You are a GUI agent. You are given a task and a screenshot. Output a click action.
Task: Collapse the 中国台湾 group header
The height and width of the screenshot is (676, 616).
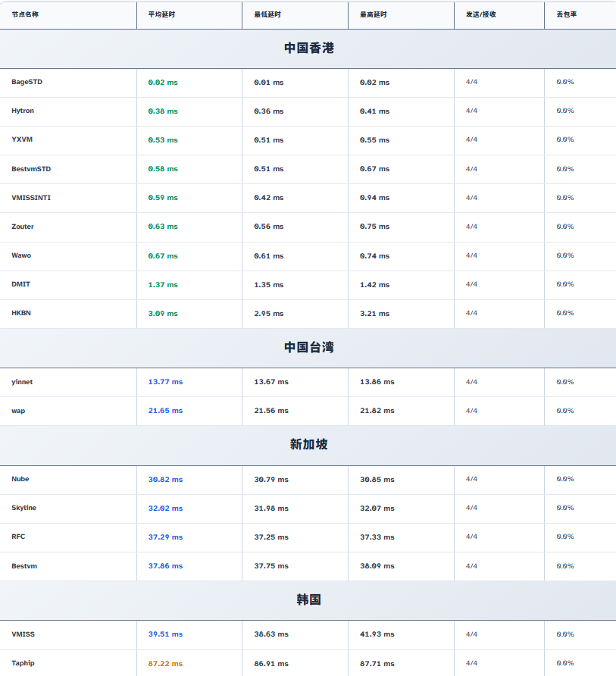pos(308,347)
